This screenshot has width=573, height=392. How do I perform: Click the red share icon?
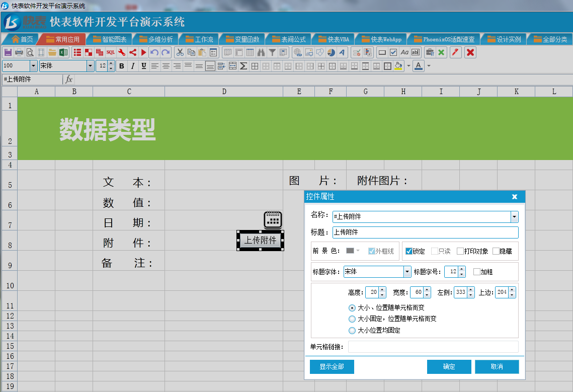click(133, 52)
